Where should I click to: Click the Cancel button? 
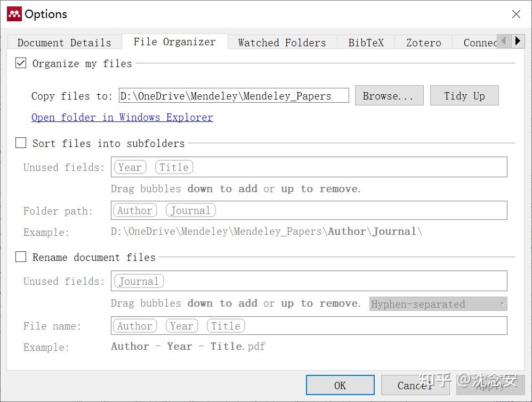(x=415, y=385)
